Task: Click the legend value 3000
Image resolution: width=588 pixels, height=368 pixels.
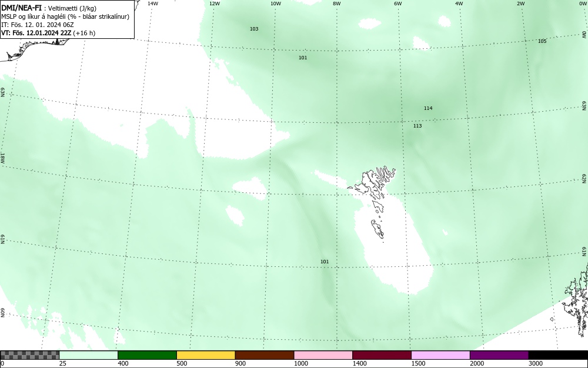Action: (536, 363)
